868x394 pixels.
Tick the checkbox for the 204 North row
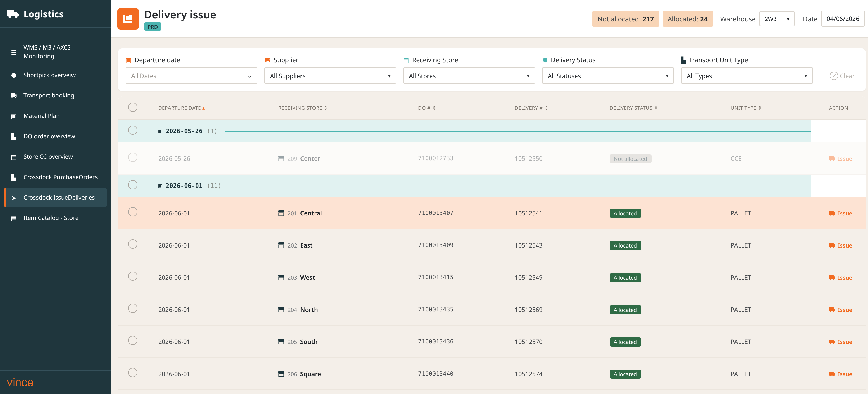(133, 308)
